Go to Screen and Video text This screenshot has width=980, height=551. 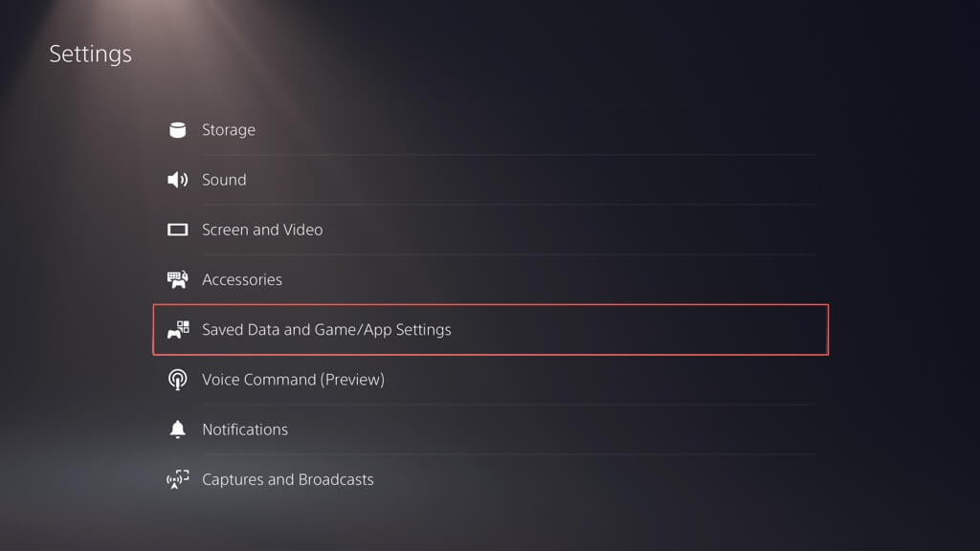tap(262, 230)
